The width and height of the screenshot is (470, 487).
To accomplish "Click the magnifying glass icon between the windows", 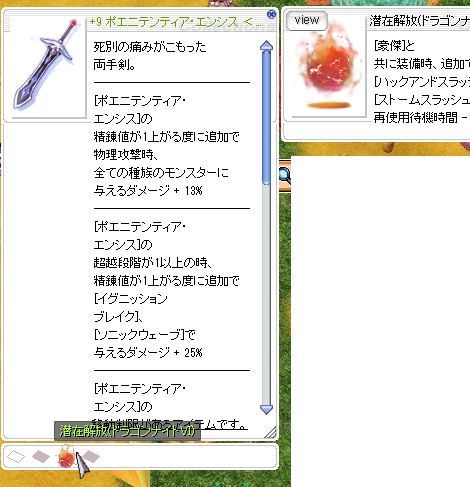I will tap(285, 175).
